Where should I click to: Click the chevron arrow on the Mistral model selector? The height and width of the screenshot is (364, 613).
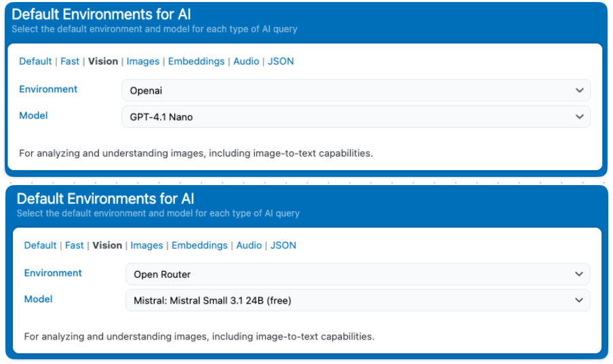click(x=578, y=300)
